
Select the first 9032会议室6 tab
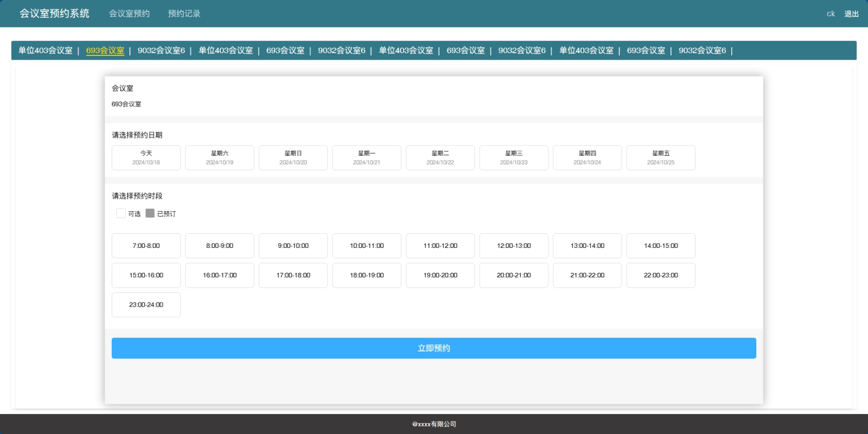tap(161, 50)
